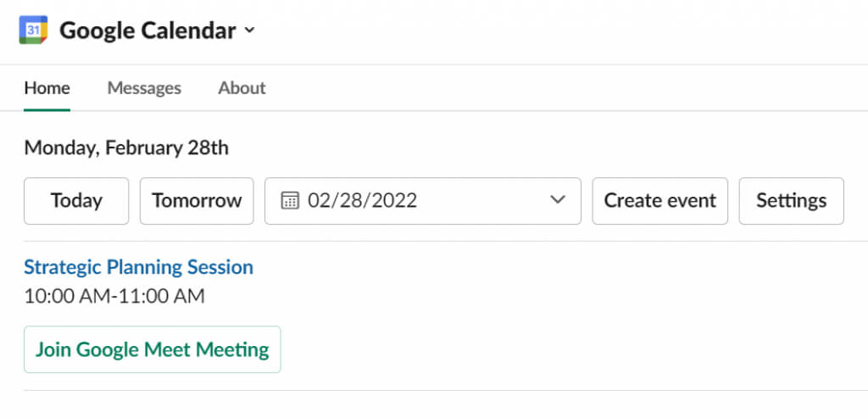Click the Google Calendar title text
The image size is (868, 418).
(x=147, y=31)
